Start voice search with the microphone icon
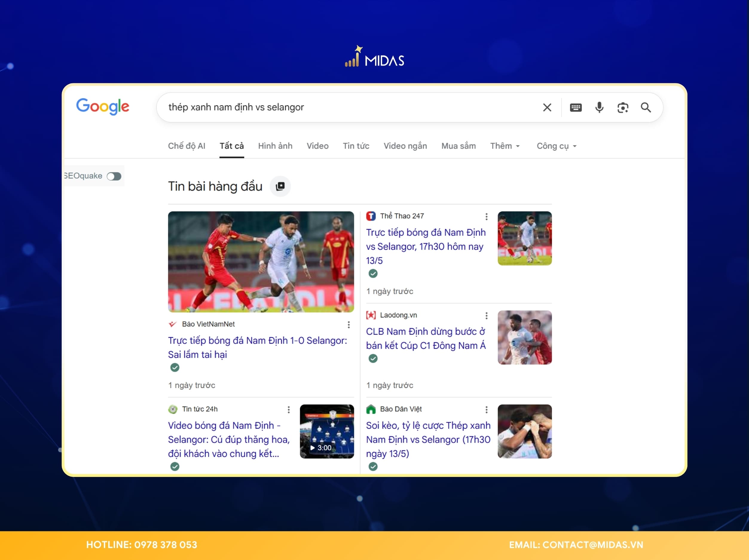Screen dimensions: 749x560 pyautogui.click(x=599, y=108)
